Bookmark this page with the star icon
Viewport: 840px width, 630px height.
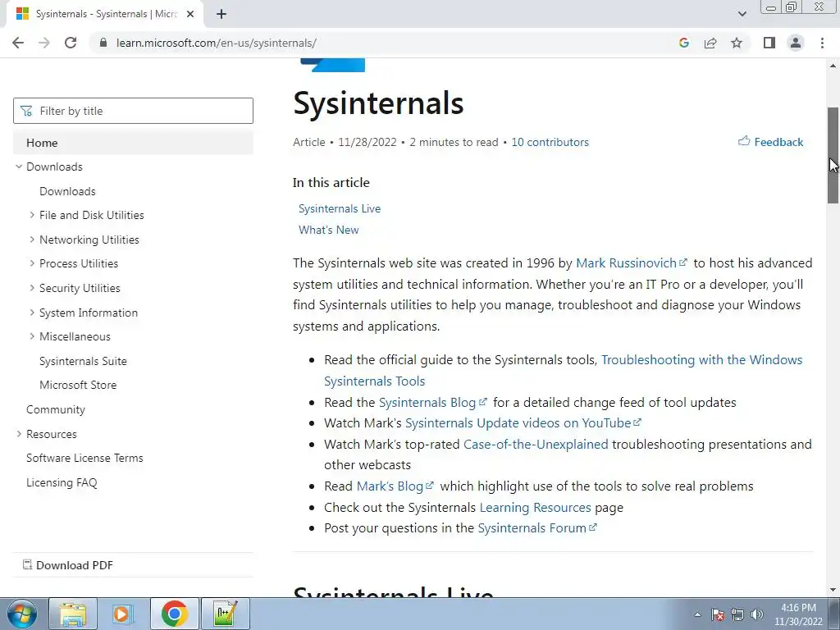tap(737, 43)
